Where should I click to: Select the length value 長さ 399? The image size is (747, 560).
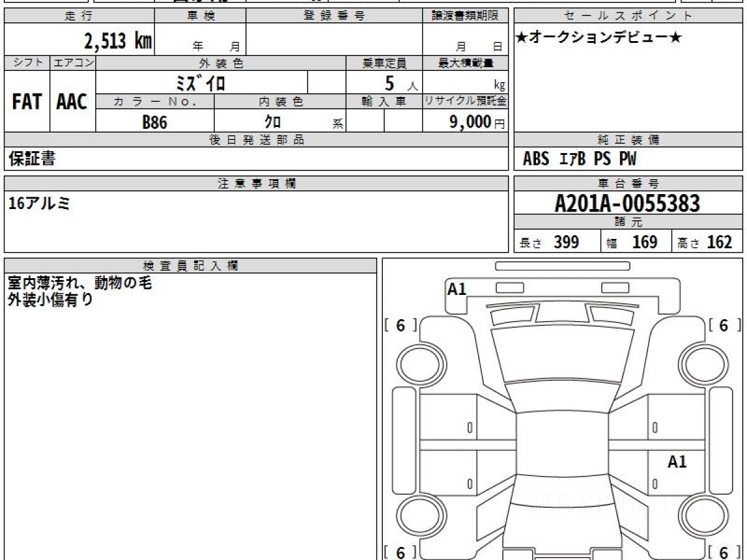[549, 242]
